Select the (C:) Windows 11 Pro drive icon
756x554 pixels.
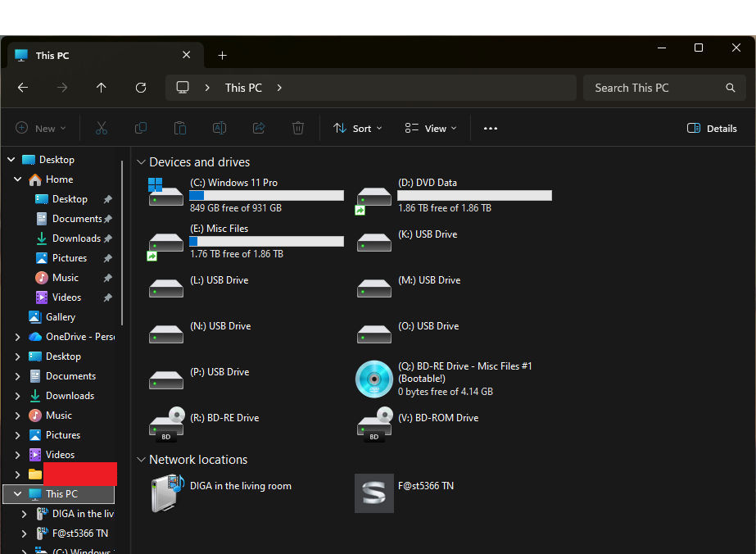point(165,192)
